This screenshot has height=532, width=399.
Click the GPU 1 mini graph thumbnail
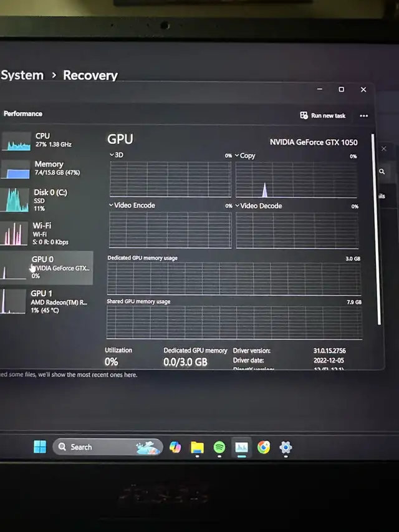12,301
